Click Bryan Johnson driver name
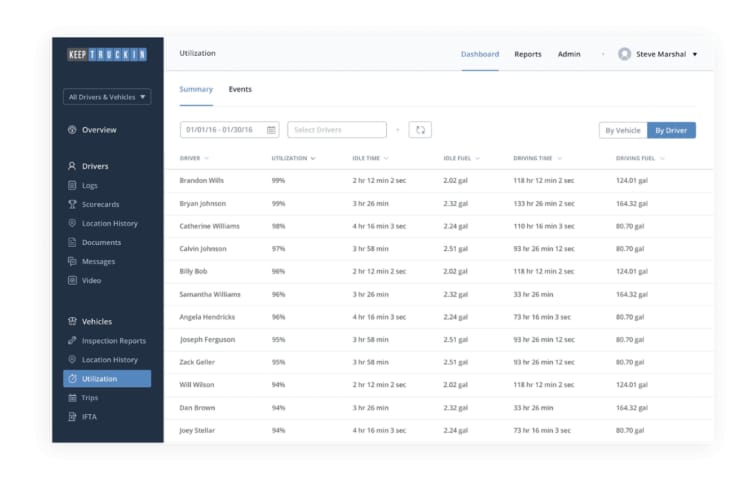Image resolution: width=750 pixels, height=478 pixels. (x=202, y=203)
